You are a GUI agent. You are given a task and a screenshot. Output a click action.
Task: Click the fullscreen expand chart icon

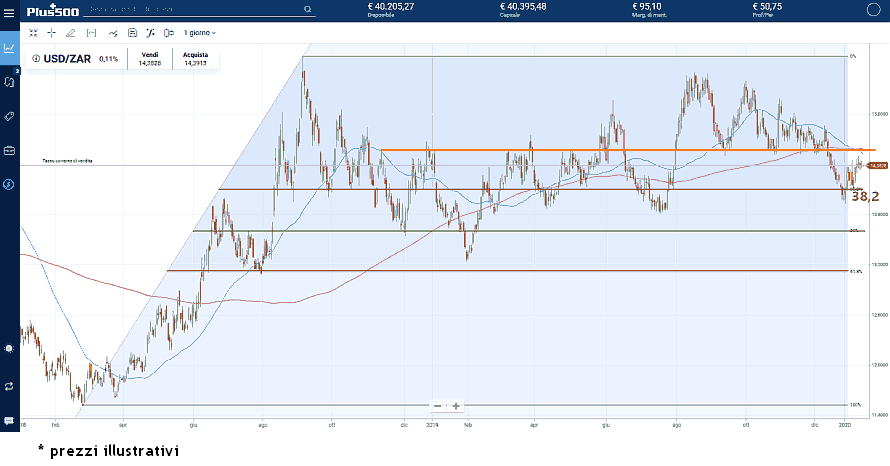[x=33, y=32]
